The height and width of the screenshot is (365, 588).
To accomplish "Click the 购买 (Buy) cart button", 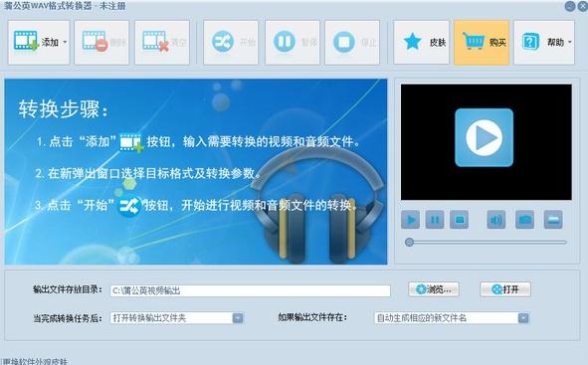I will coord(482,43).
